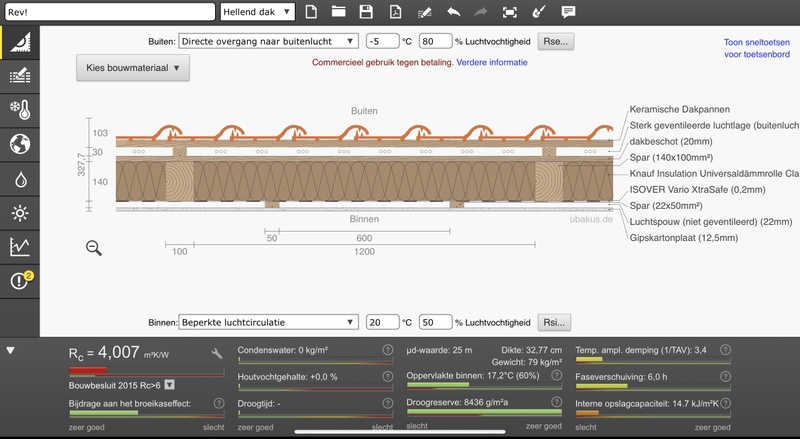This screenshot has width=800, height=439.
Task: Select the construction drawing sidebar icon
Action: 20,42
